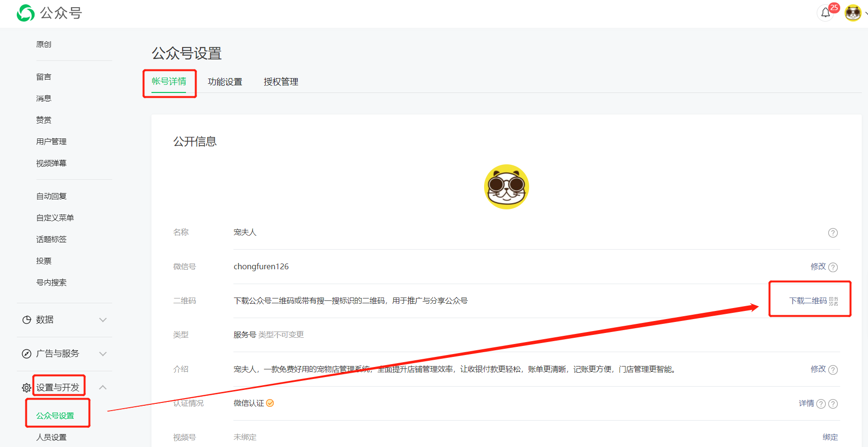This screenshot has width=868, height=447.
Task: Open 自动回复 in the sidebar
Action: 51,196
